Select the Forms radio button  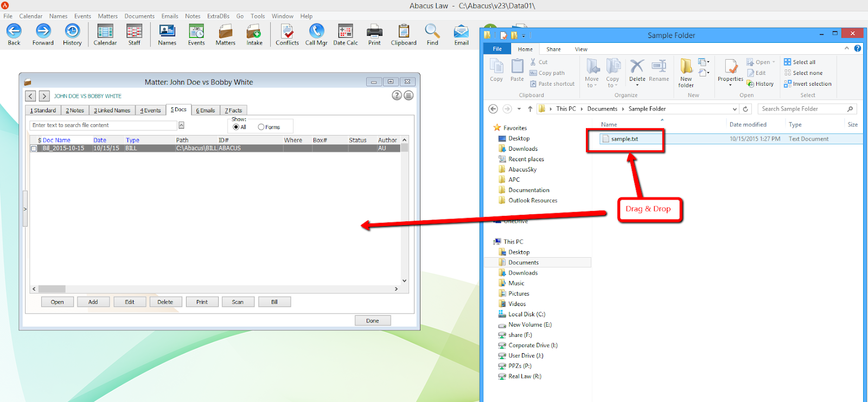coord(261,127)
